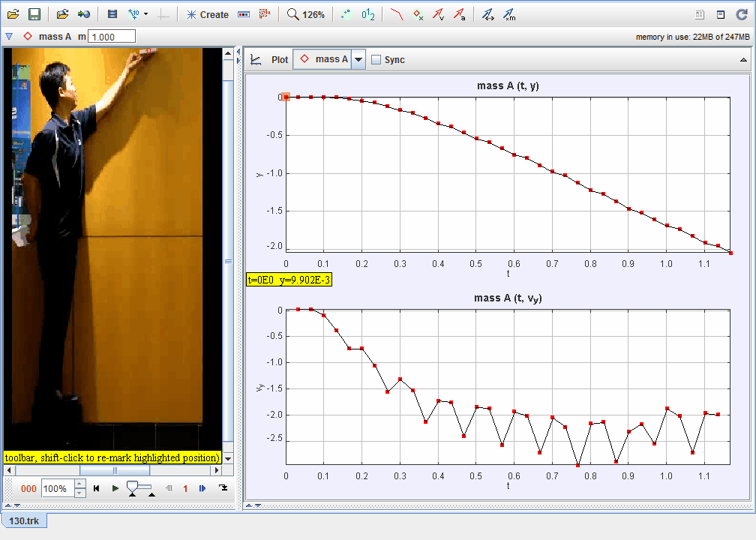Collapse the track bar using the blue triangle
This screenshot has height=540, width=756.
[x=9, y=36]
